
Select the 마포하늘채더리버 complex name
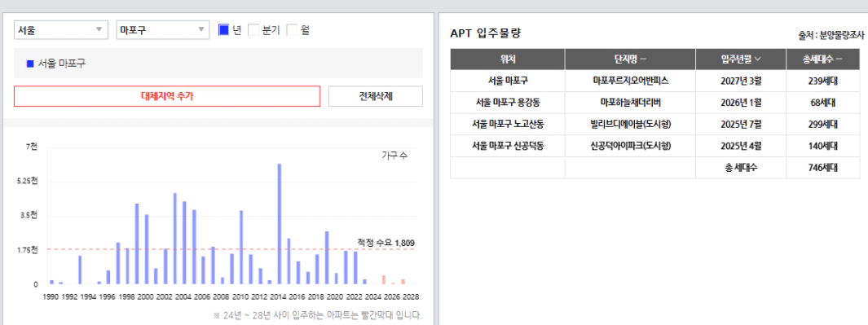pyautogui.click(x=630, y=103)
